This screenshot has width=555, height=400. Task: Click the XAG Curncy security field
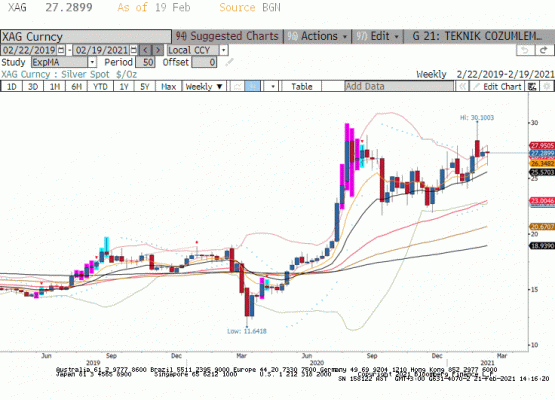click(86, 36)
